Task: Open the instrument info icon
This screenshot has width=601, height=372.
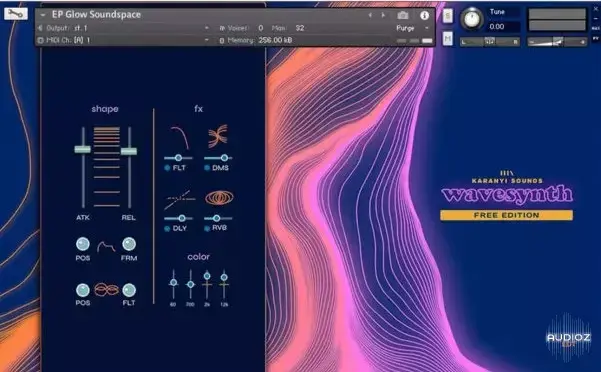Action: (x=424, y=15)
